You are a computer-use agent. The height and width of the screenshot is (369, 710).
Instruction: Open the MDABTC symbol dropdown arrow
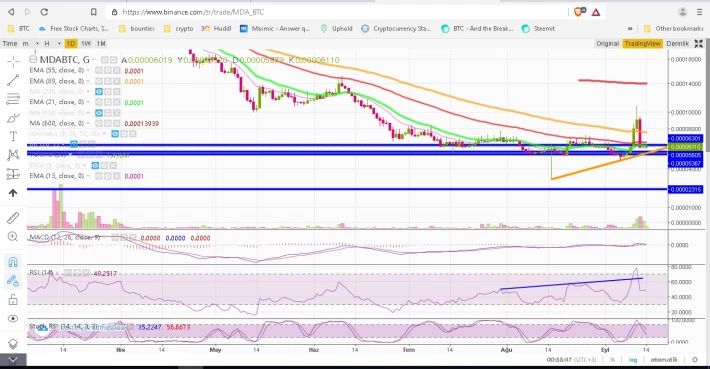94,60
